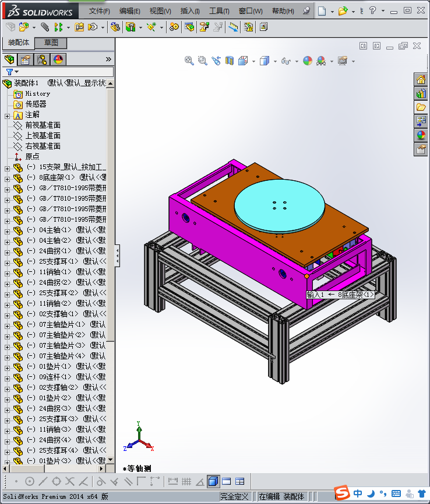Click the Help question mark button
430x504 pixels.
pos(372,11)
